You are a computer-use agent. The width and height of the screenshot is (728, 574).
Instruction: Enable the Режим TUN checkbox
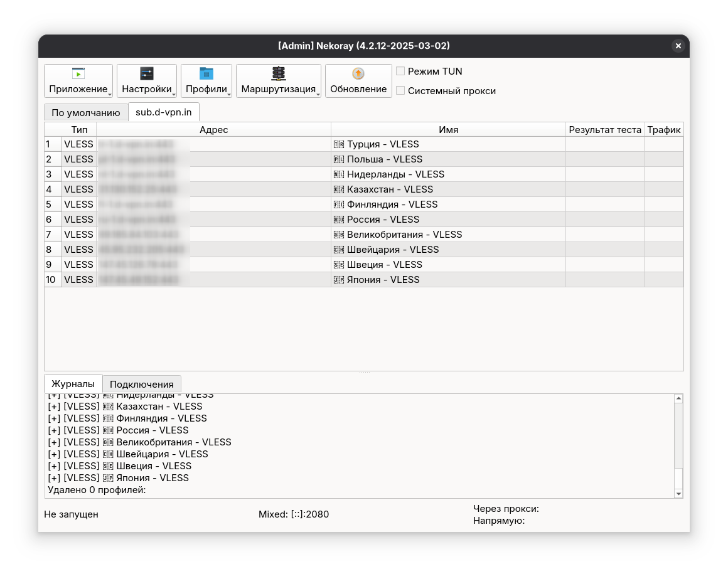(x=400, y=71)
